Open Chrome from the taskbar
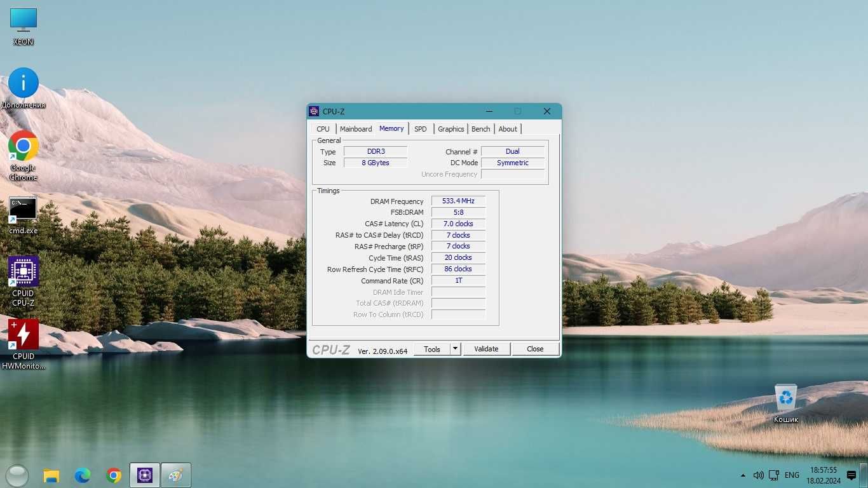 pos(114,475)
